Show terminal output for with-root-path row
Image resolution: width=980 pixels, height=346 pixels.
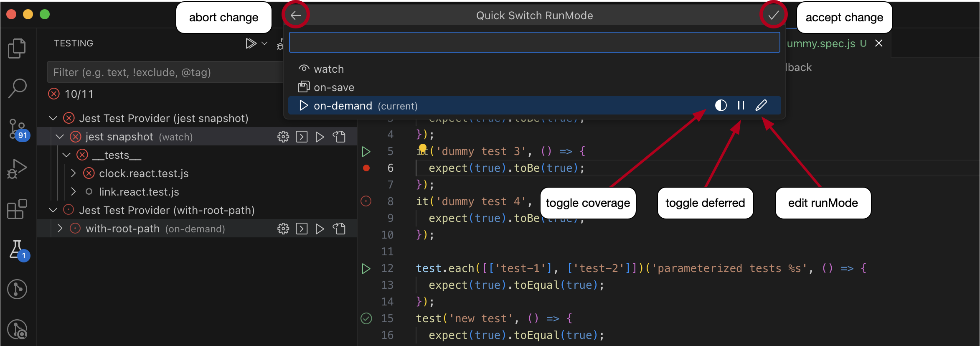pos(302,229)
